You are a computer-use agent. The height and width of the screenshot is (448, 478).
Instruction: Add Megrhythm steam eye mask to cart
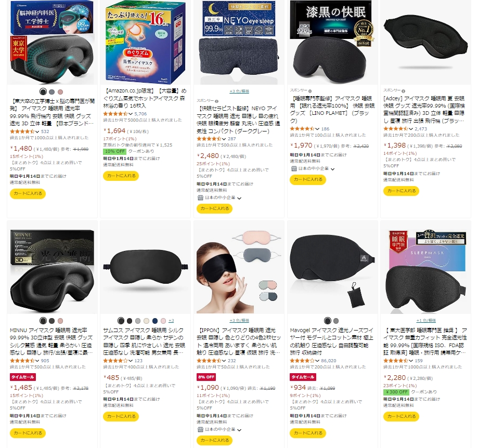121,176
